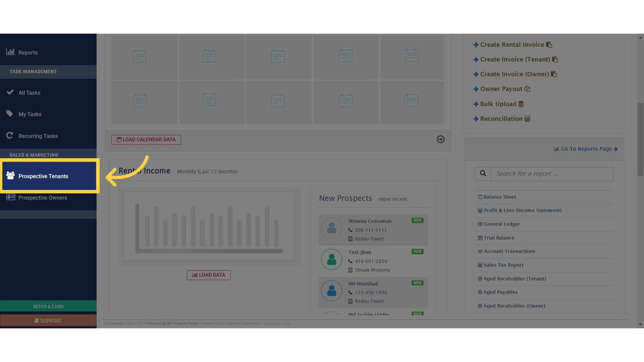
Task: Open Prospective Tenants in sidebar
Action: 43,176
